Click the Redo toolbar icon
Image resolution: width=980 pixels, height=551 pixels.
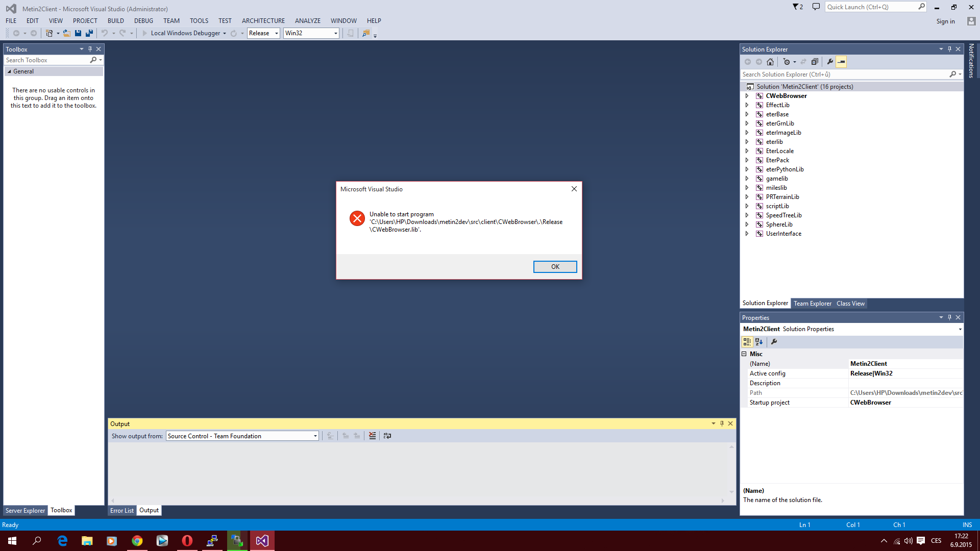(122, 33)
